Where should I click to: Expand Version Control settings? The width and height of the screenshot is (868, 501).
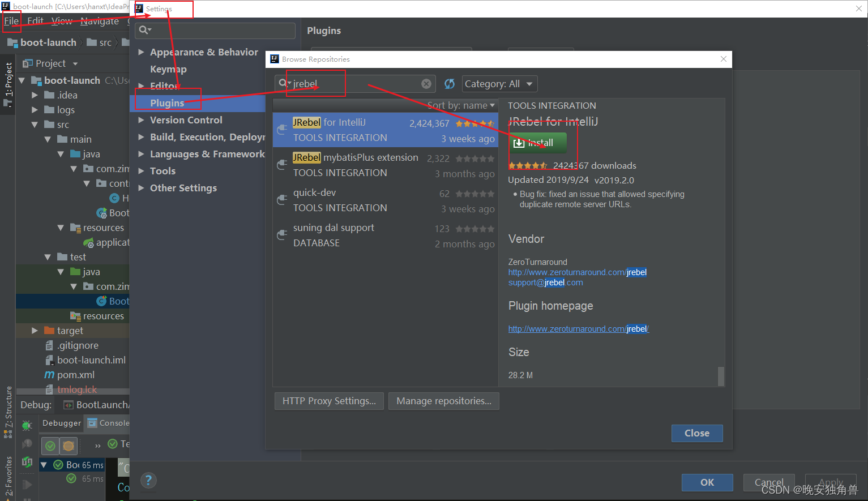[x=141, y=120]
